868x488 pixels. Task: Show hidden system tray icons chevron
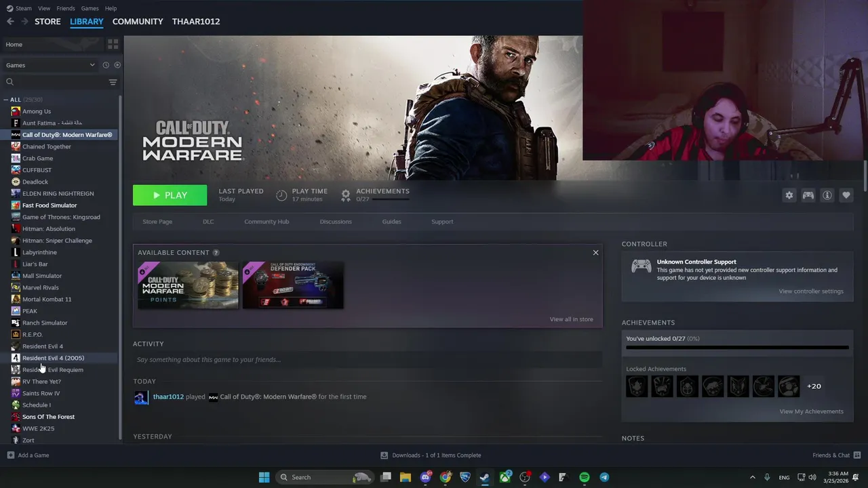[752, 477]
